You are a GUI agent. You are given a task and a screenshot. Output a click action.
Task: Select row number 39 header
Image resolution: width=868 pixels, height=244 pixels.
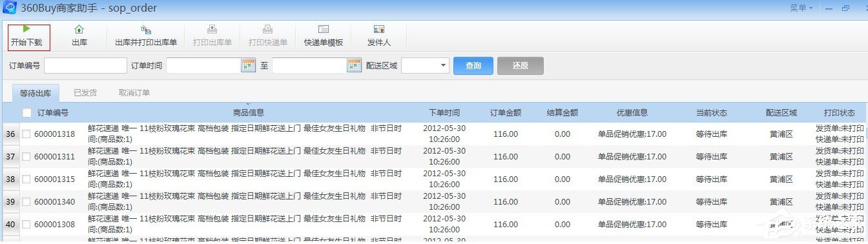(x=10, y=202)
